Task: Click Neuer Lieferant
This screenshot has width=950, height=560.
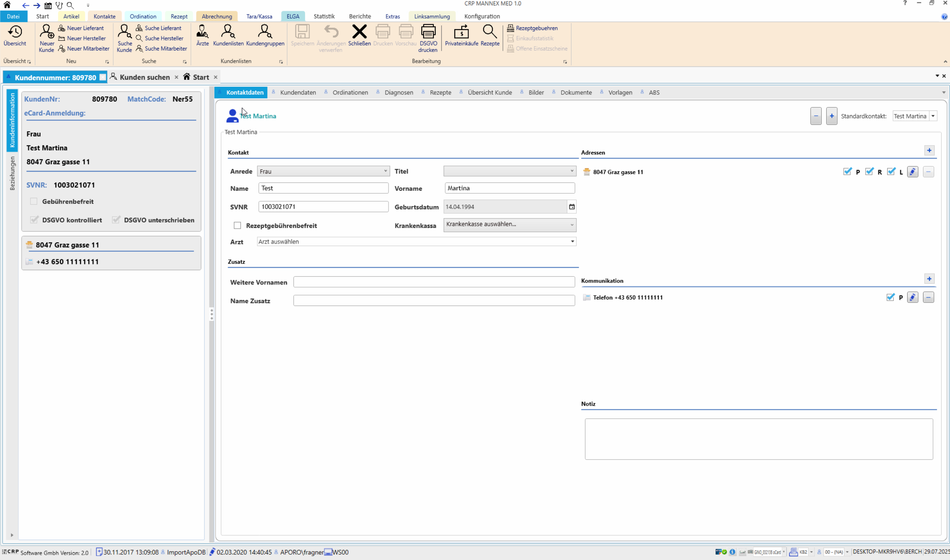Action: (81, 28)
